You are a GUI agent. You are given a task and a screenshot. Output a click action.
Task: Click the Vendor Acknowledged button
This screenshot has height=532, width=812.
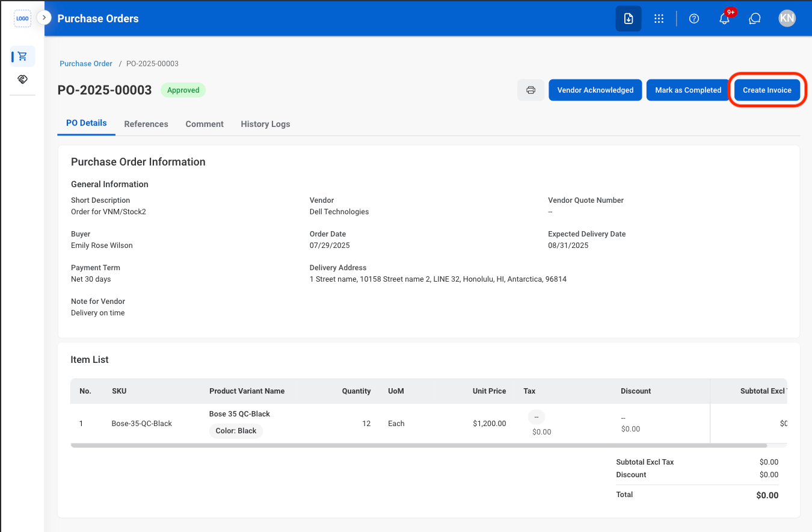595,90
